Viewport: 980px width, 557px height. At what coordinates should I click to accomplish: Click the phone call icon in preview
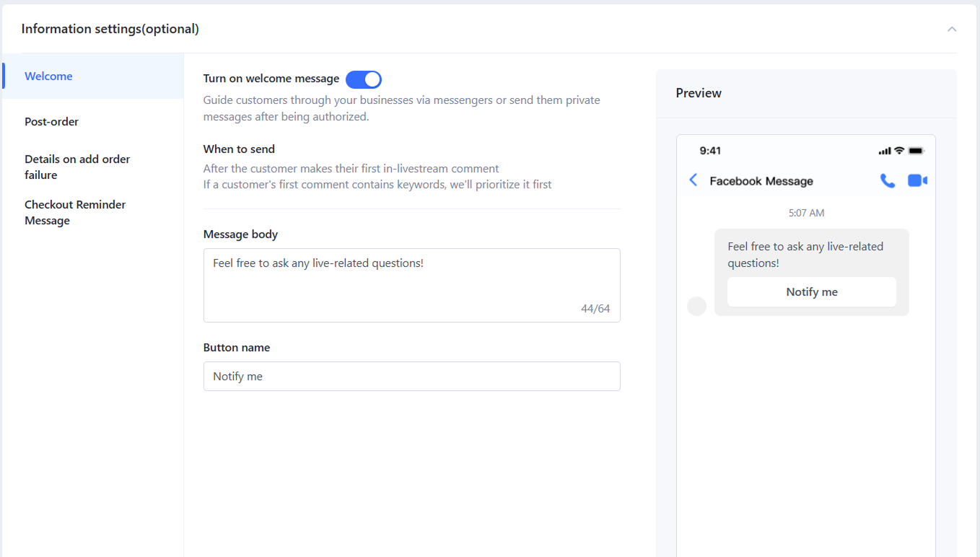[888, 180]
